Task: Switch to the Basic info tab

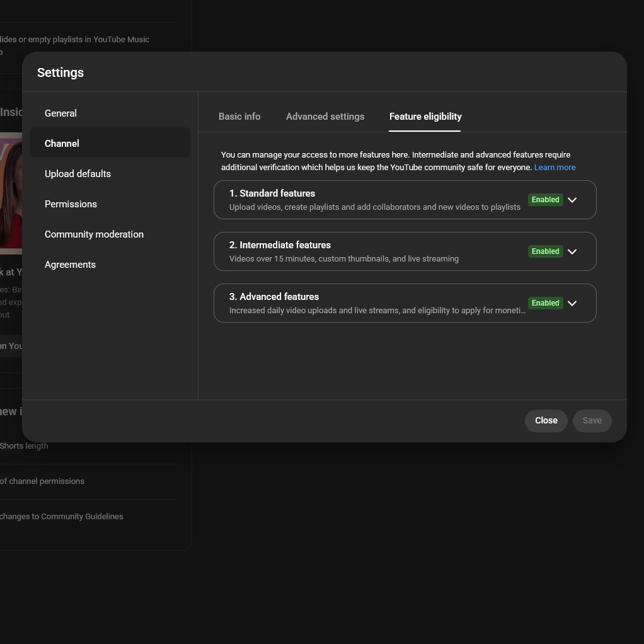Action: (239, 117)
